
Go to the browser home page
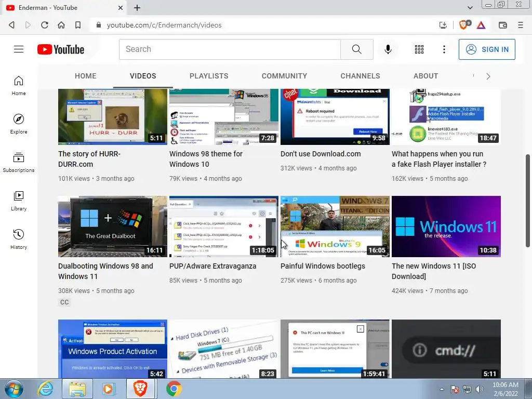point(61,25)
